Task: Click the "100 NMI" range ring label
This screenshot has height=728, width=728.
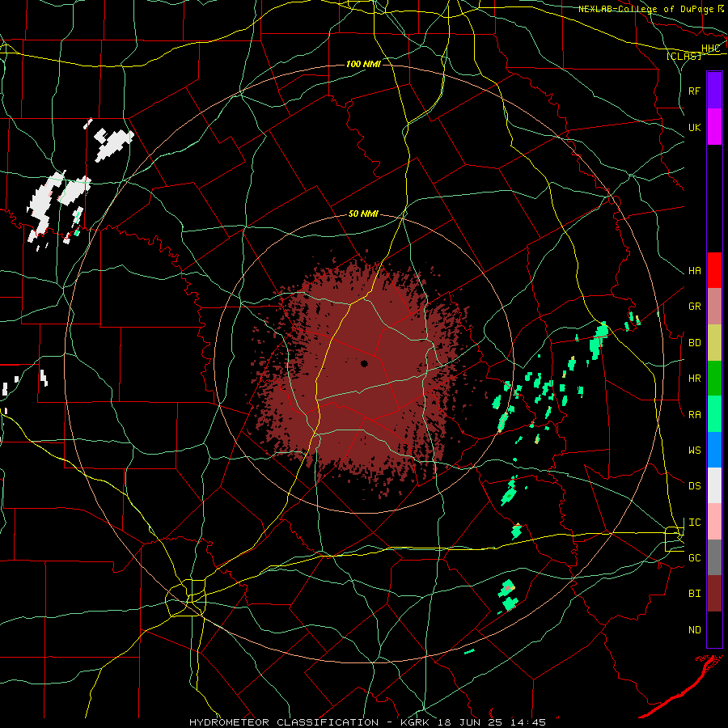Action: (363, 64)
